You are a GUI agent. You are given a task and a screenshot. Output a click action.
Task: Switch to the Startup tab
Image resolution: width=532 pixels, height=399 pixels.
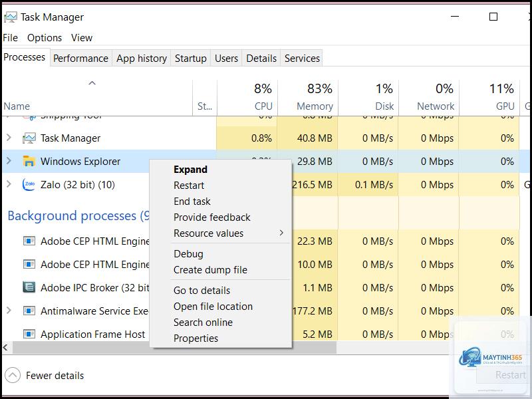point(190,59)
